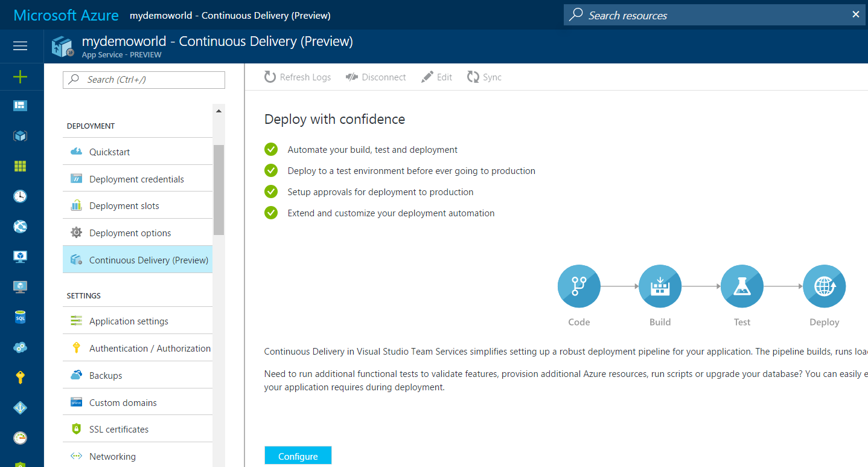The image size is (868, 467).
Task: Open the Dashboard icon in the left sidebar
Action: (x=21, y=105)
